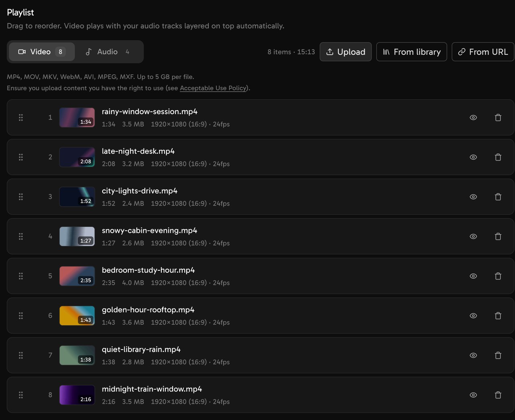
Task: Click the Upload button
Action: point(346,52)
